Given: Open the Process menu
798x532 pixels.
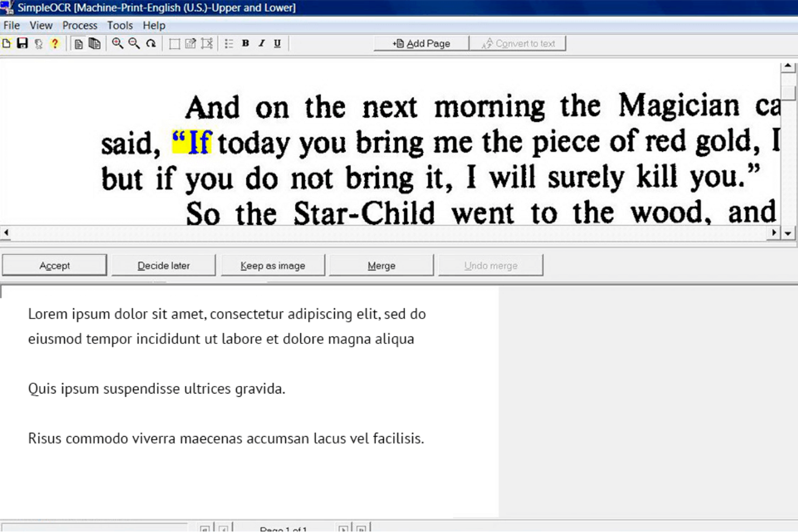Looking at the screenshot, I should click(80, 25).
